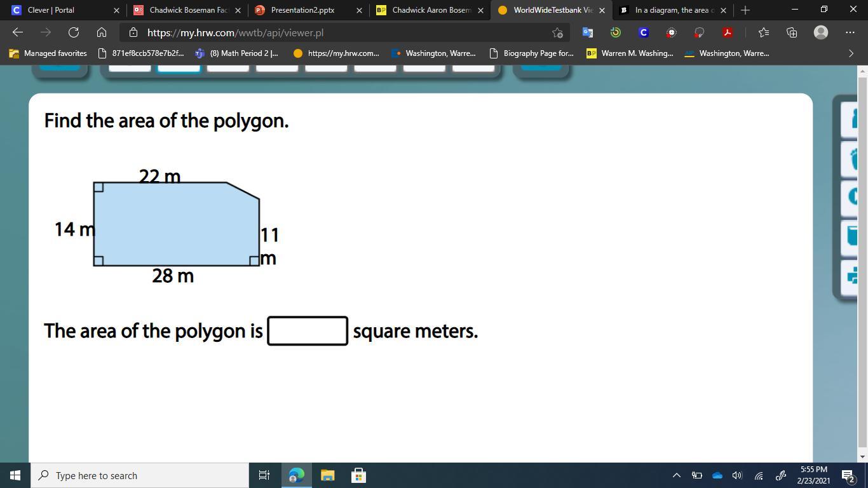Open the Managed favorites folder
This screenshot has width=868, height=488.
pyautogui.click(x=48, y=53)
